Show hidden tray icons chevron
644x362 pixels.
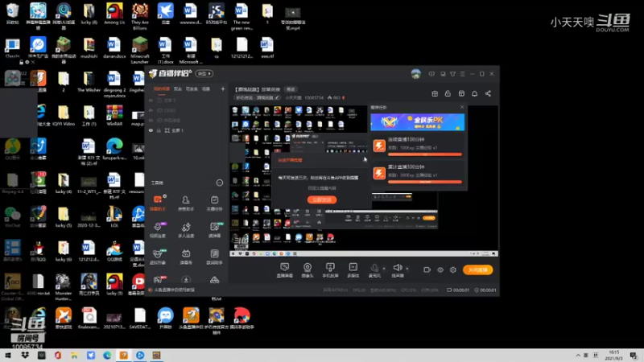click(x=578, y=356)
